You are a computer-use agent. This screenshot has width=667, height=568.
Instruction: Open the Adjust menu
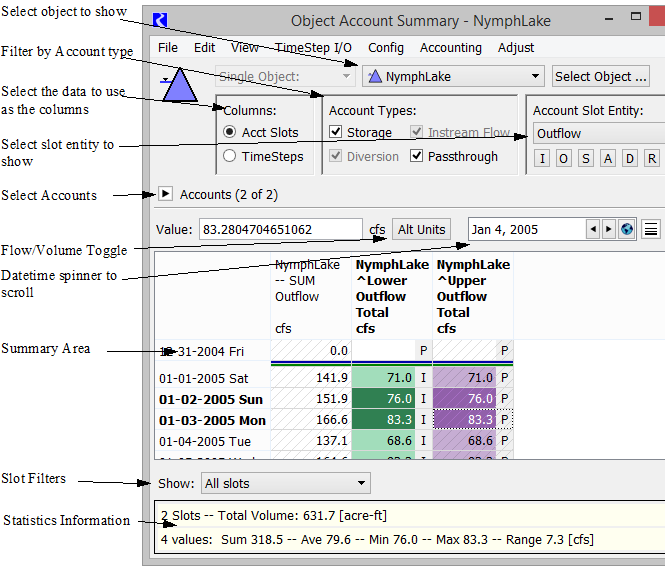[x=516, y=48]
